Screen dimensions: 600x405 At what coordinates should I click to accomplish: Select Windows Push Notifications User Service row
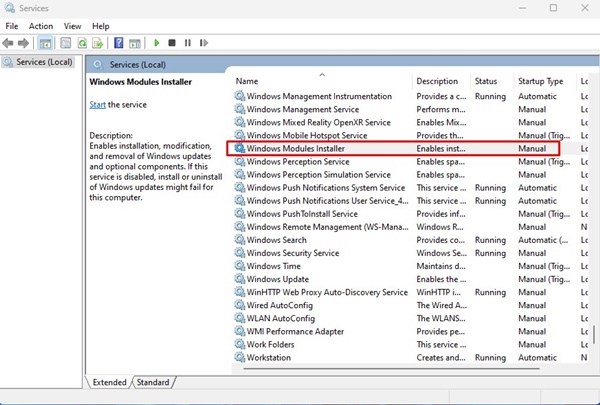[409, 201]
